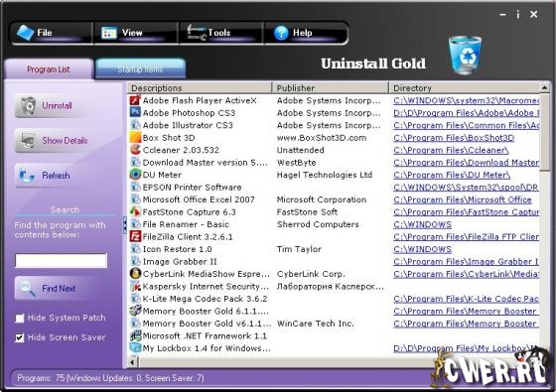Select Adobe Illustrator CS3 icon
Image resolution: width=556 pixels, height=392 pixels.
(x=135, y=125)
